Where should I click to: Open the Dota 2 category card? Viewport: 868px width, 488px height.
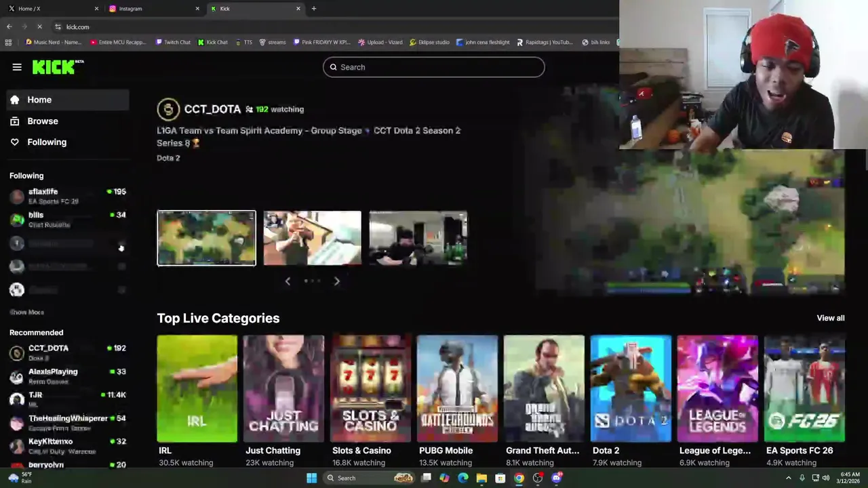631,388
